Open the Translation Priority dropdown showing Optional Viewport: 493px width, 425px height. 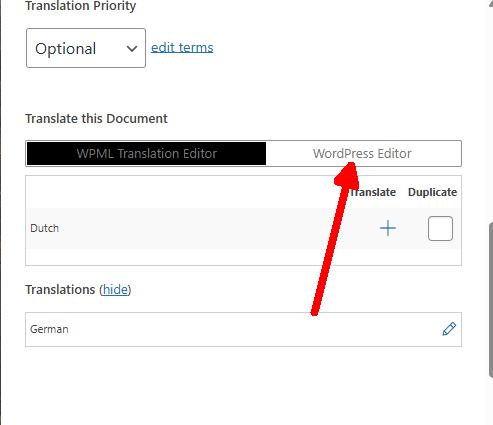coord(86,48)
